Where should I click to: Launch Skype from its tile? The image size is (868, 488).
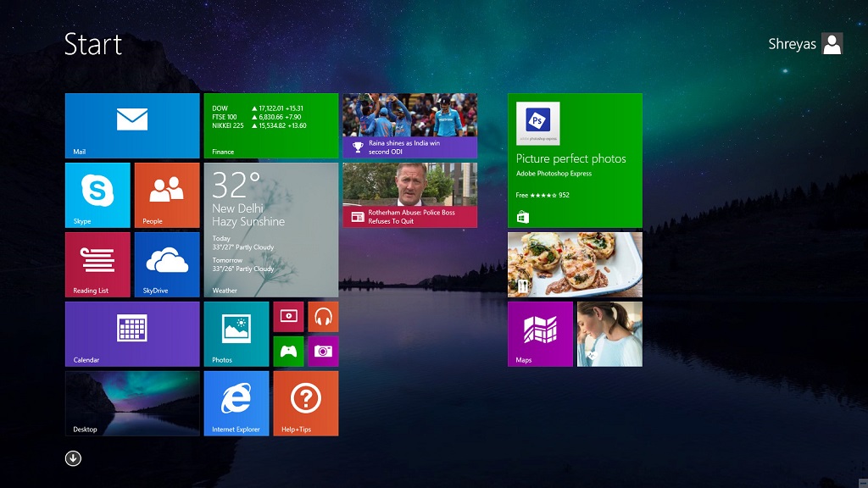(97, 195)
